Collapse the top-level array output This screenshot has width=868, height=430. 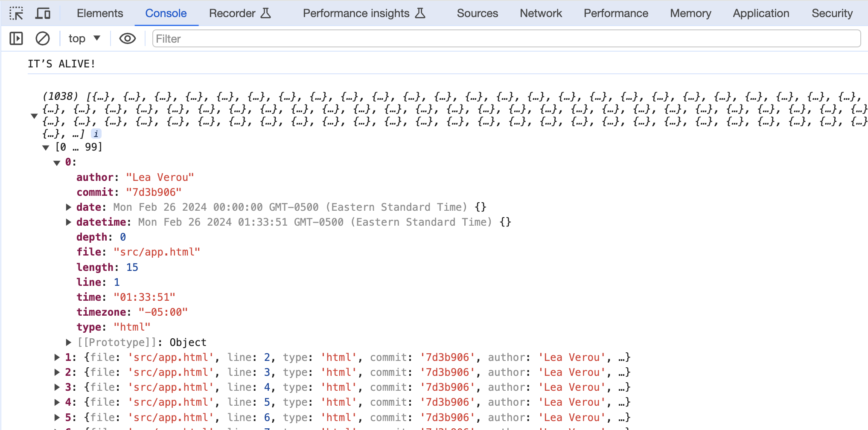tap(35, 115)
